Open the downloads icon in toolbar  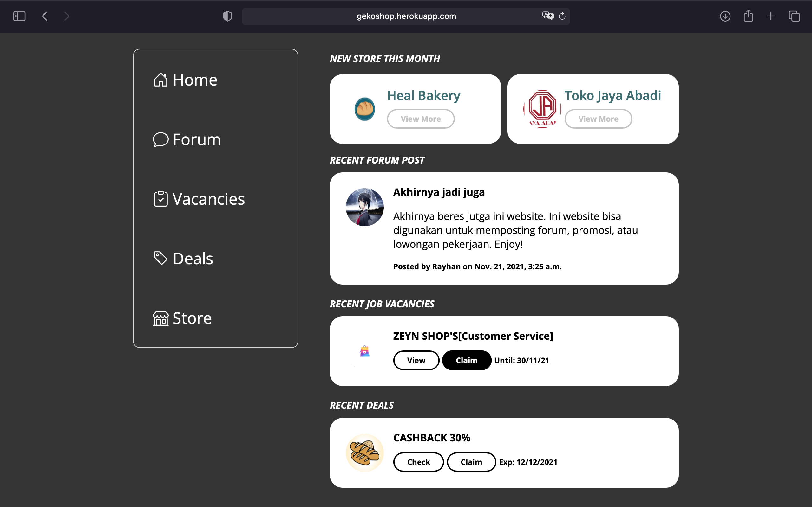click(725, 16)
